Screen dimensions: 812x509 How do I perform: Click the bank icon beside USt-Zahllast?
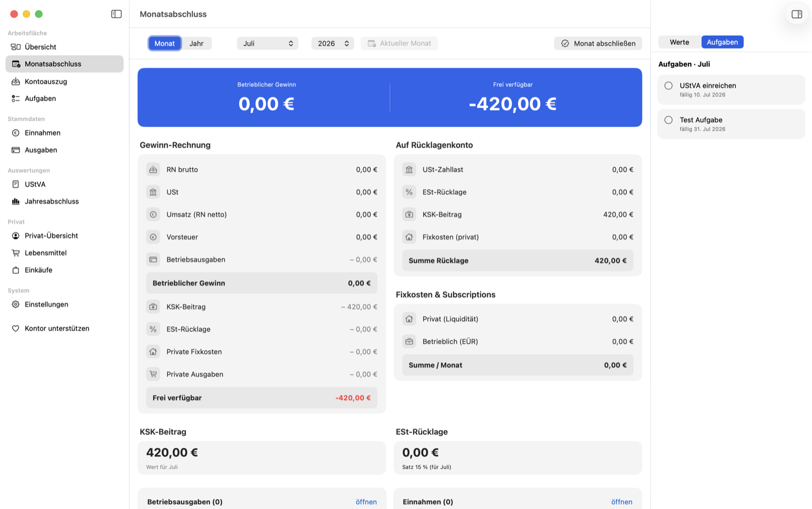(409, 169)
